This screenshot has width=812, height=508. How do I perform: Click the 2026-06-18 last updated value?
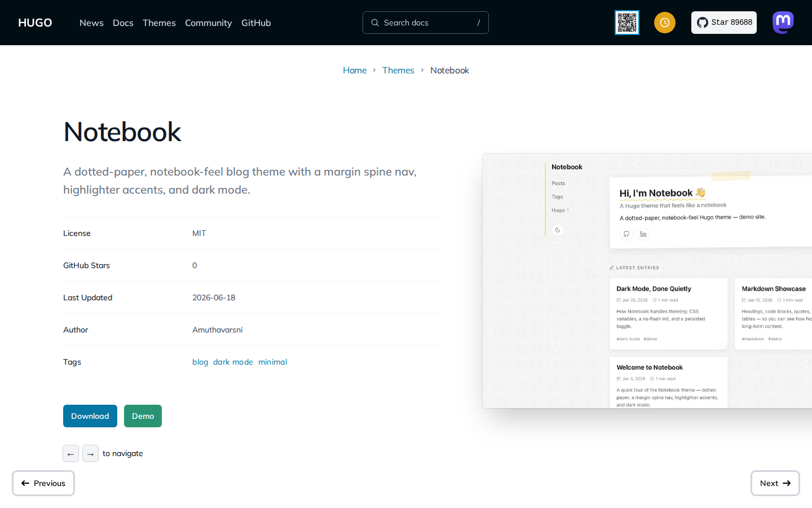pyautogui.click(x=214, y=297)
